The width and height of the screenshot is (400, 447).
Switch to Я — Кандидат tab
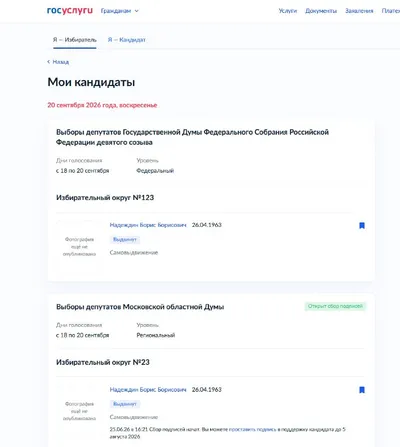click(126, 40)
